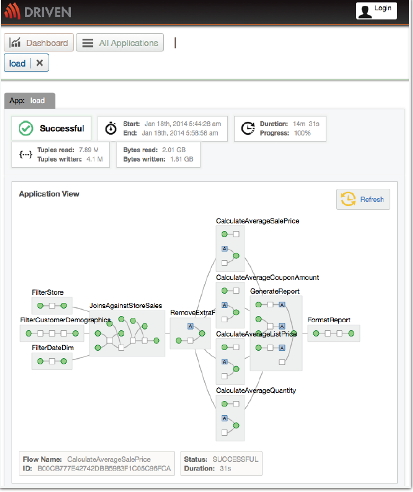
Task: Click the duration clock icon
Action: (248, 128)
